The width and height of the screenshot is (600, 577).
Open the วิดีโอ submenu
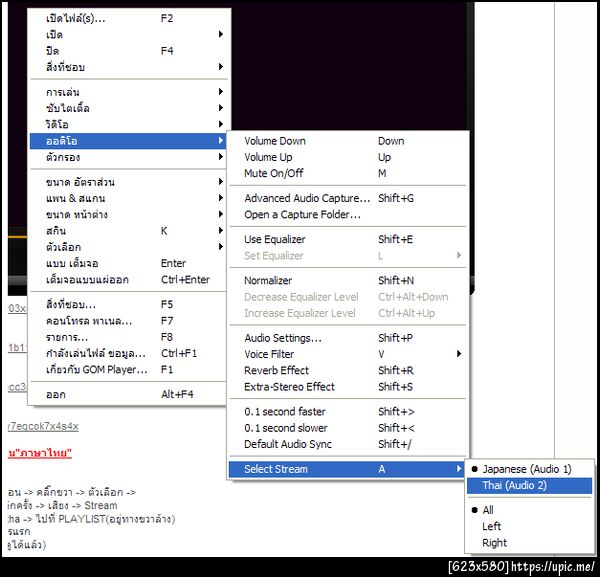coord(128,124)
